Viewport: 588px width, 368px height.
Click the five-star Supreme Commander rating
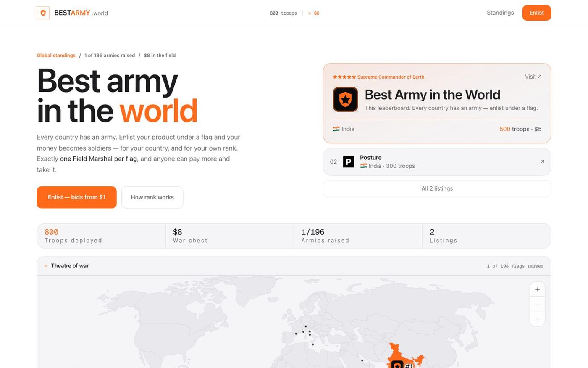[344, 77]
